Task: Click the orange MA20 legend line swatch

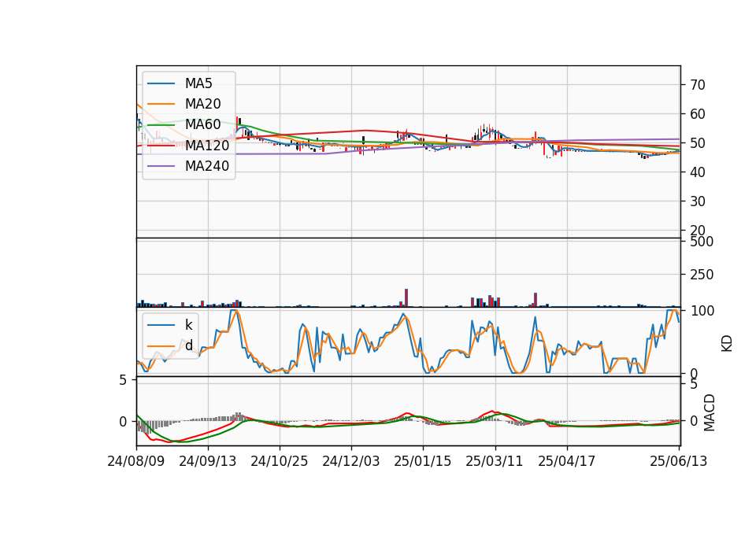Action: point(161,104)
